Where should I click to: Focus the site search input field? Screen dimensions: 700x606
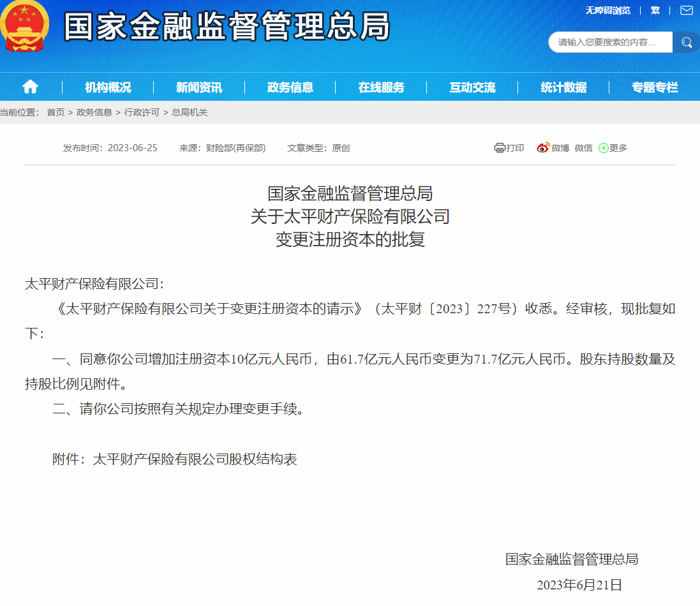[609, 42]
